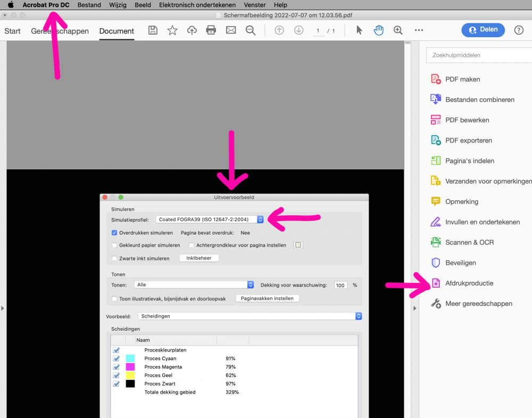Toggle the Proces Geel checkbox
This screenshot has height=418, width=532.
[117, 375]
